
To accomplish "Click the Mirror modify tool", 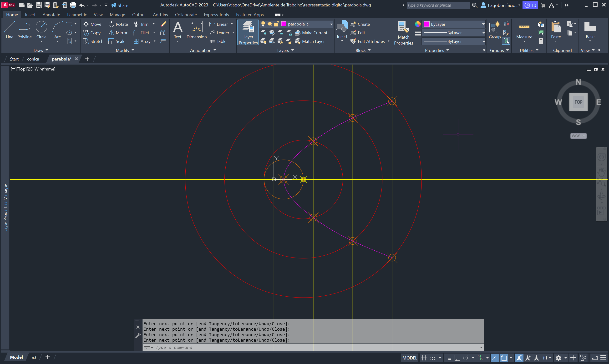I will pyautogui.click(x=118, y=33).
